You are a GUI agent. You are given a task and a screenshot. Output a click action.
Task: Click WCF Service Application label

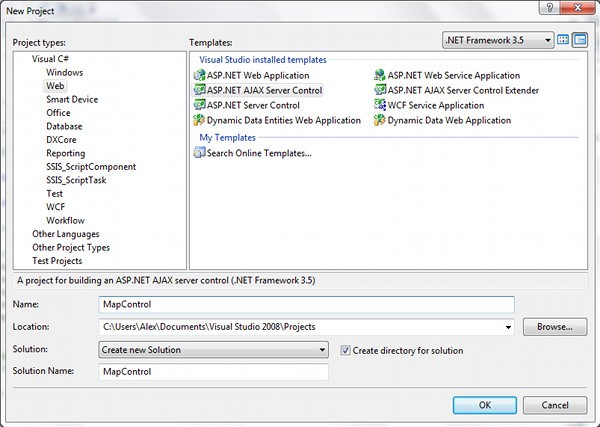click(436, 105)
